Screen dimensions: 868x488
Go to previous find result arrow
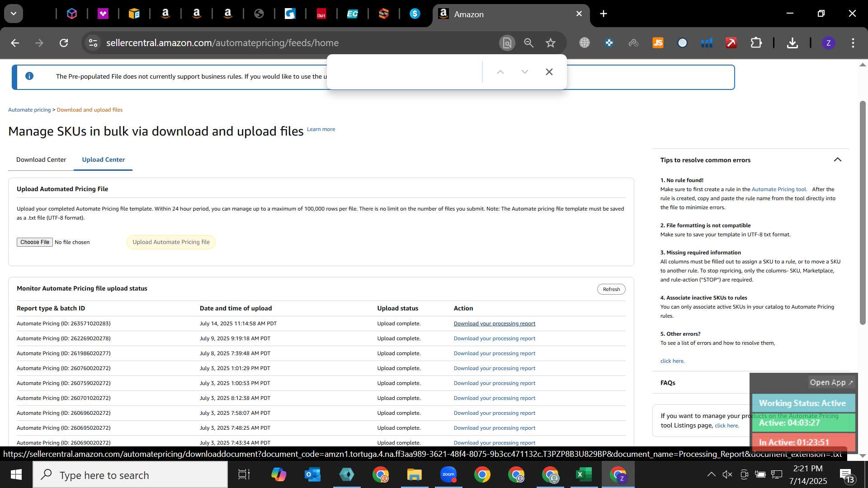pyautogui.click(x=500, y=72)
